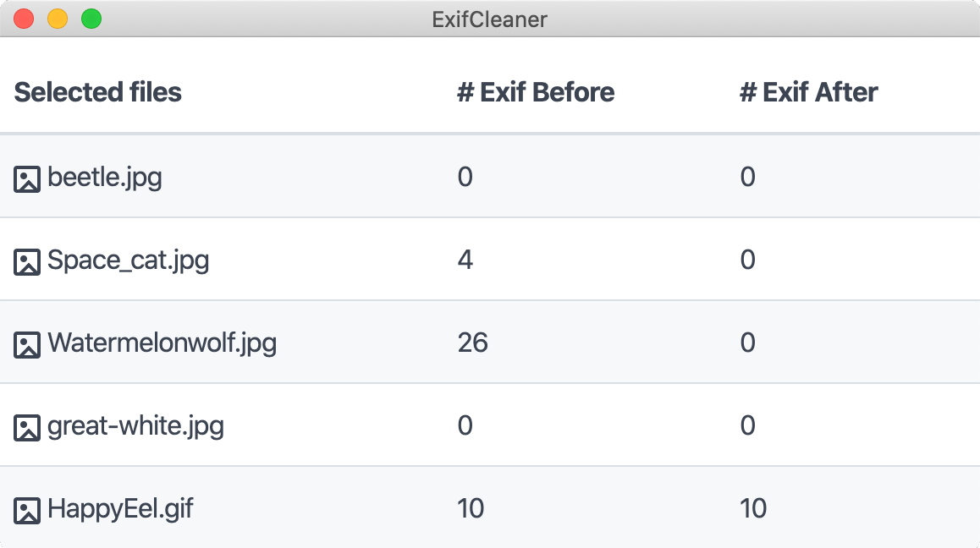The height and width of the screenshot is (548, 980).
Task: Click the Watermelonwolf.jpg file name
Action: pos(162,343)
